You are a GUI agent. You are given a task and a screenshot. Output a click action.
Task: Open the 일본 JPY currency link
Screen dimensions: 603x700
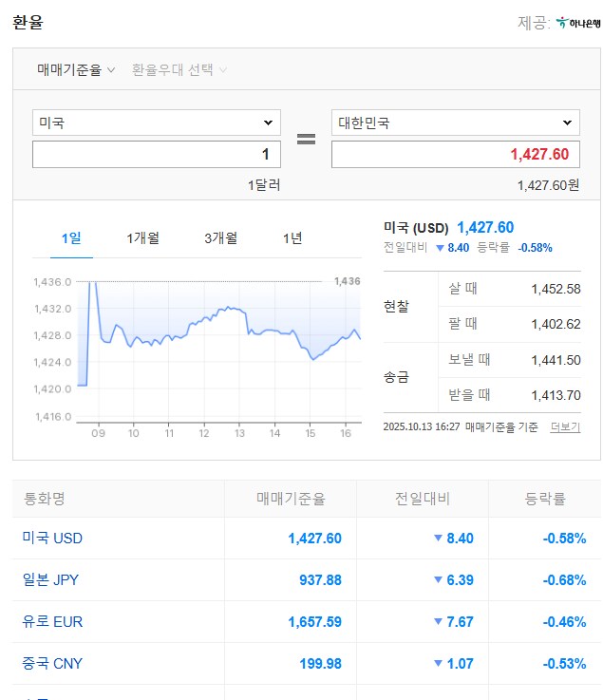click(x=52, y=580)
